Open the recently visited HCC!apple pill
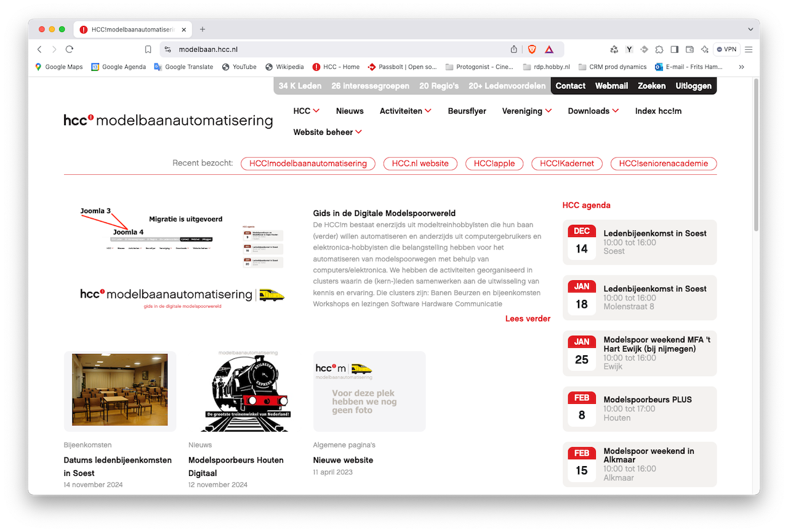 (x=494, y=163)
